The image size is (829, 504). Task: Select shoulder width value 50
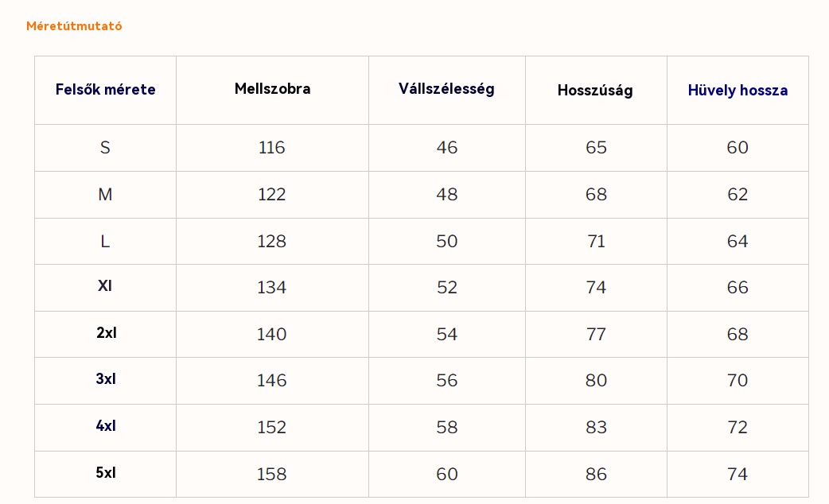[447, 242]
